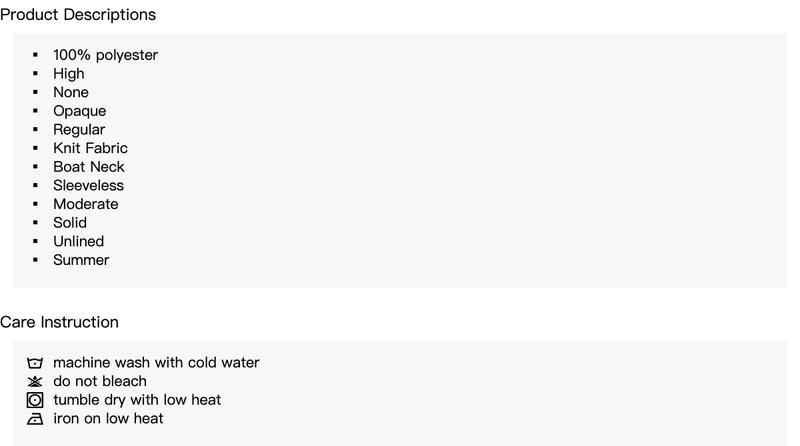The height and width of the screenshot is (446, 800).
Task: Click the 'Boat Neck' list item
Action: [x=89, y=167]
